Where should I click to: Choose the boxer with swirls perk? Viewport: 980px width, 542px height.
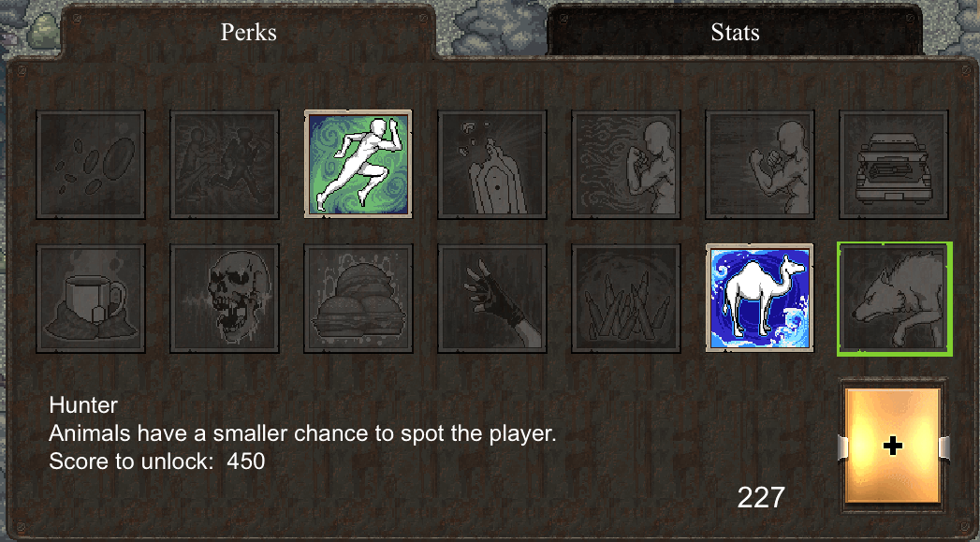point(625,165)
